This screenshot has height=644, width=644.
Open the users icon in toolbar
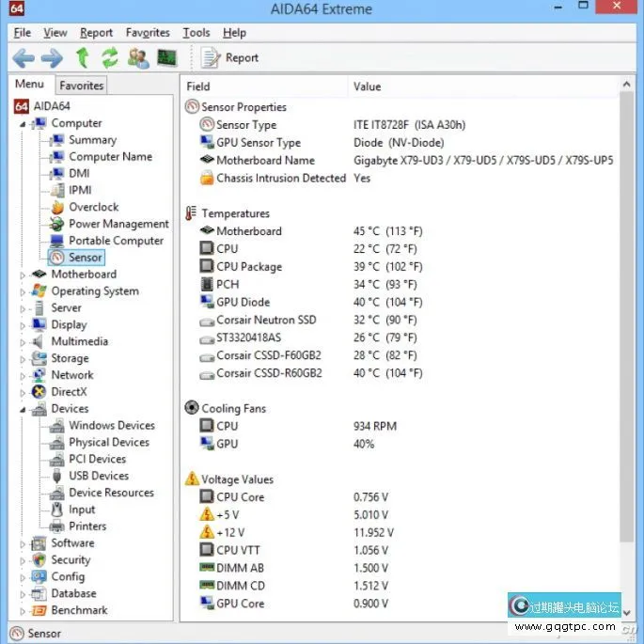138,58
